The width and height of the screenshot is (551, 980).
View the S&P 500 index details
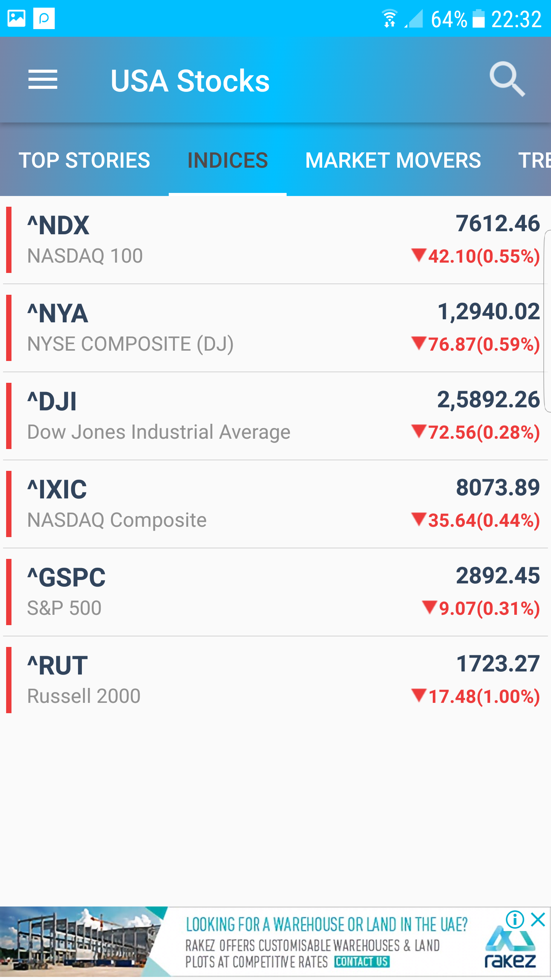pos(275,592)
